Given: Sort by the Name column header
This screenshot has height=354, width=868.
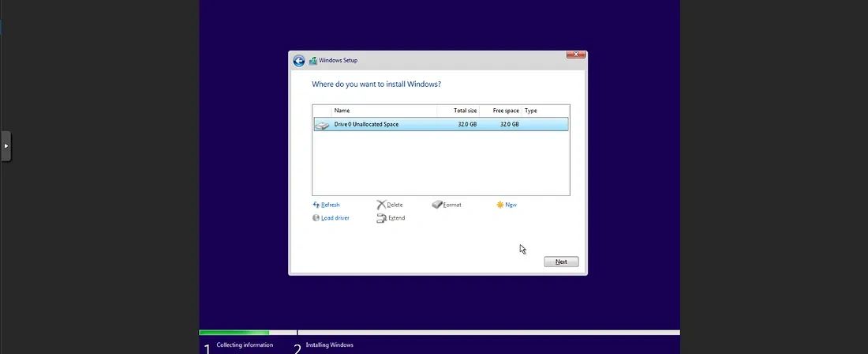Looking at the screenshot, I should [342, 111].
